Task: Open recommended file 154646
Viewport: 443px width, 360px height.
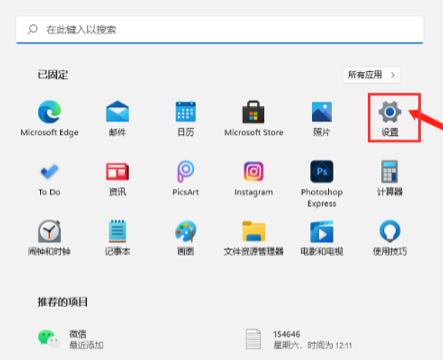Action: pyautogui.click(x=298, y=339)
